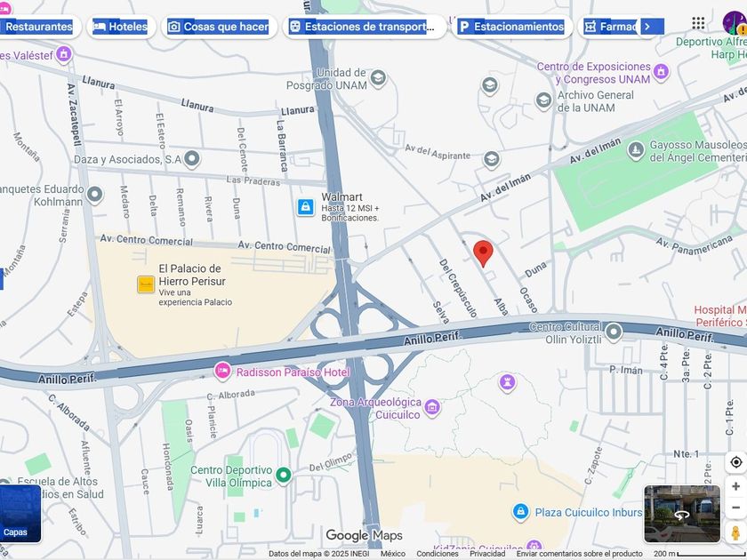Expand more category chips arrow
This screenshot has width=747, height=560.
click(647, 27)
